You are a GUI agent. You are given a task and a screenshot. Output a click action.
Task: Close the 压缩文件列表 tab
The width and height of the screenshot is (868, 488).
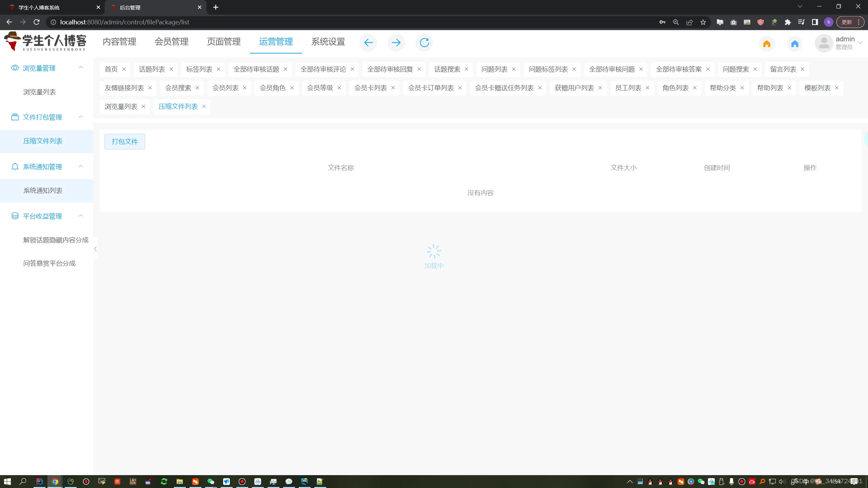(x=204, y=106)
